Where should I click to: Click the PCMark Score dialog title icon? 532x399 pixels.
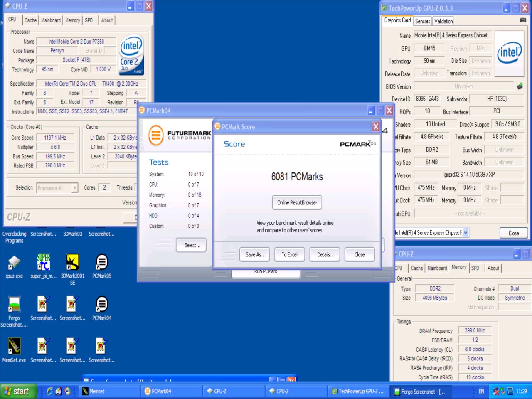coord(217,127)
